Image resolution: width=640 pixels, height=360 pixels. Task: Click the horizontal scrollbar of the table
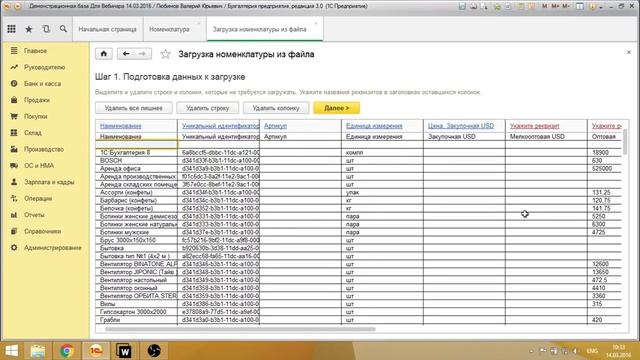[240, 329]
